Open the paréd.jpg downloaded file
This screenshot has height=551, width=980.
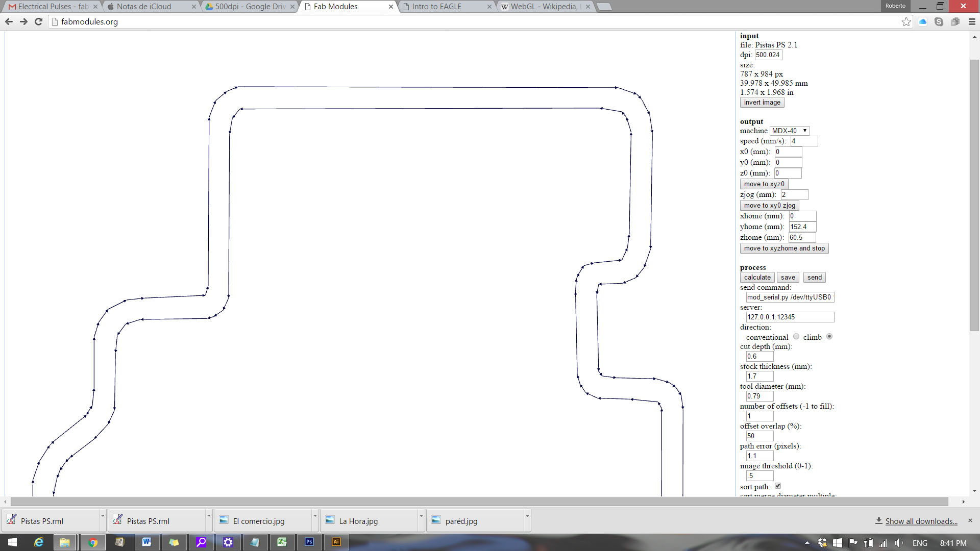[475, 521]
